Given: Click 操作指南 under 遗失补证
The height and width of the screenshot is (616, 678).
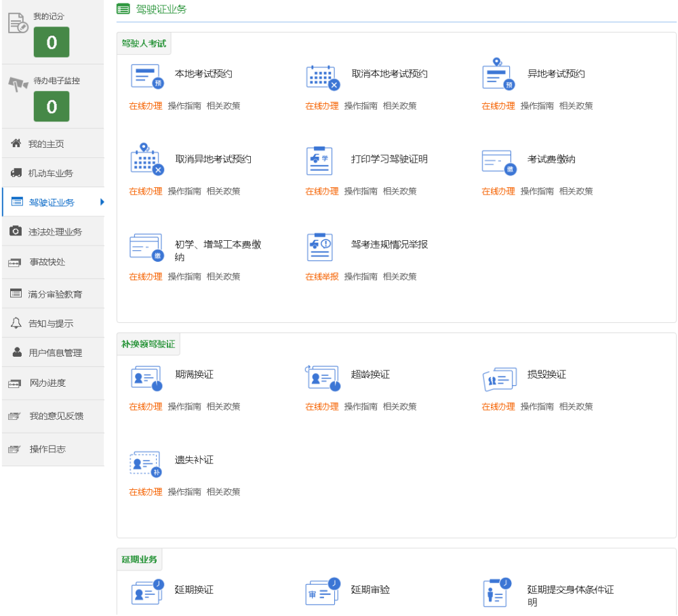Looking at the screenshot, I should pyautogui.click(x=184, y=493).
